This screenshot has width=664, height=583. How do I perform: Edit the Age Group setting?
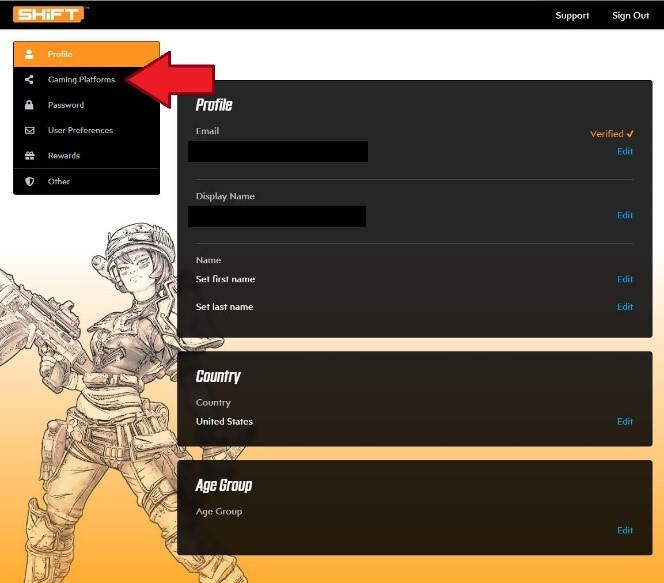click(625, 531)
